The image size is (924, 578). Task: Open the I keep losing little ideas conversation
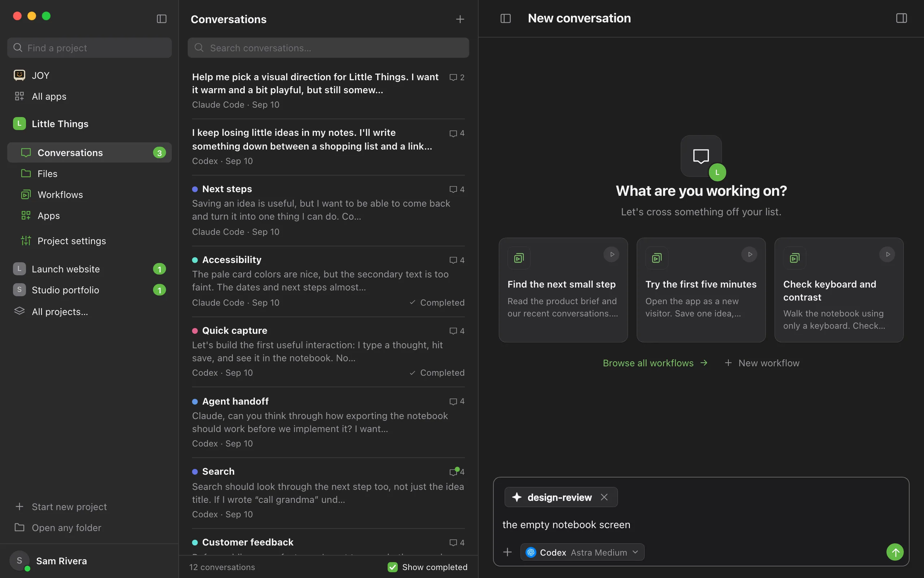[328, 147]
